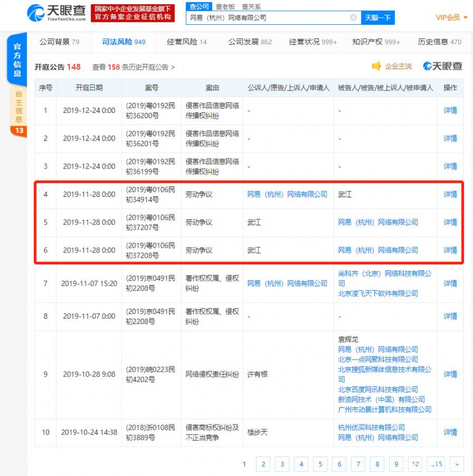Image resolution: width=473 pixels, height=476 pixels.
Task: Open 新浪网技术(中国)有限公司 link
Action: click(381, 399)
